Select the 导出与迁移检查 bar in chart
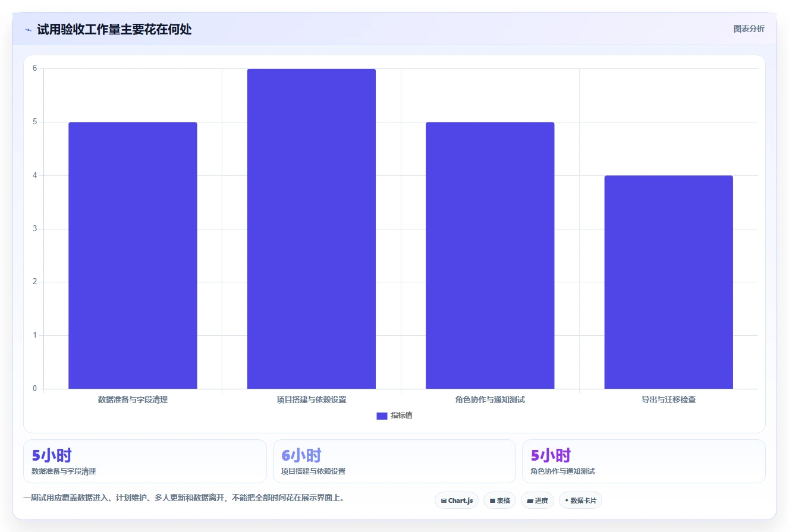 (x=669, y=282)
